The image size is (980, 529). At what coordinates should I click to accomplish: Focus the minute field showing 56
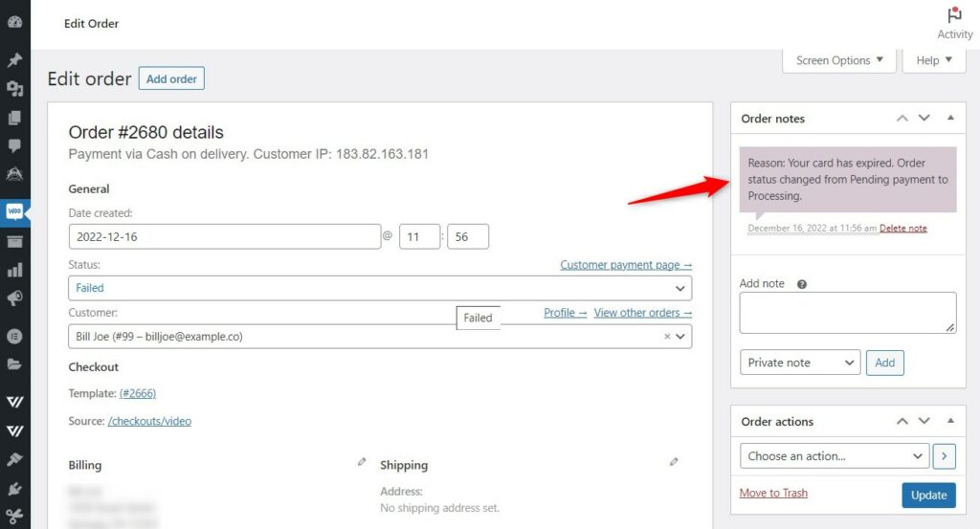(x=467, y=236)
